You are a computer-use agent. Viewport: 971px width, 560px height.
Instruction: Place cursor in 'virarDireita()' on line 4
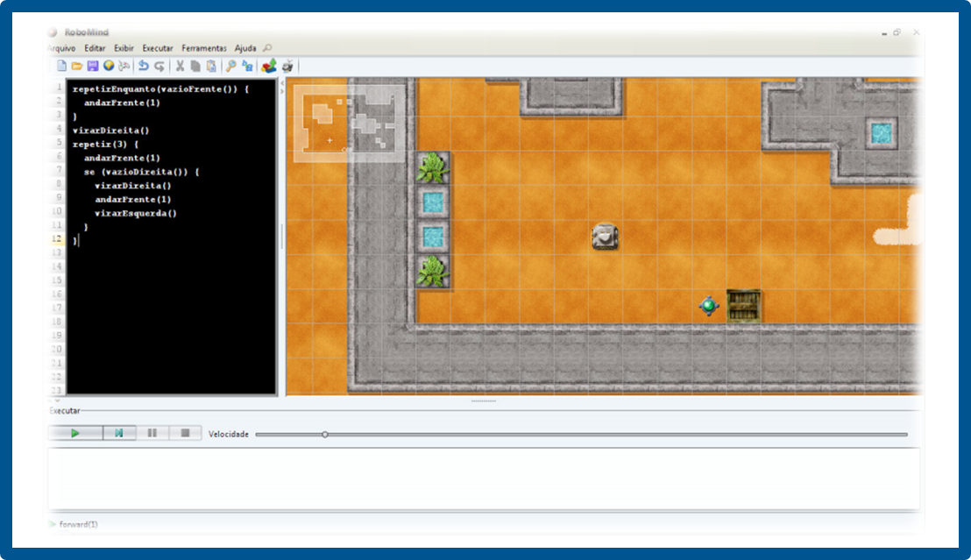[110, 130]
